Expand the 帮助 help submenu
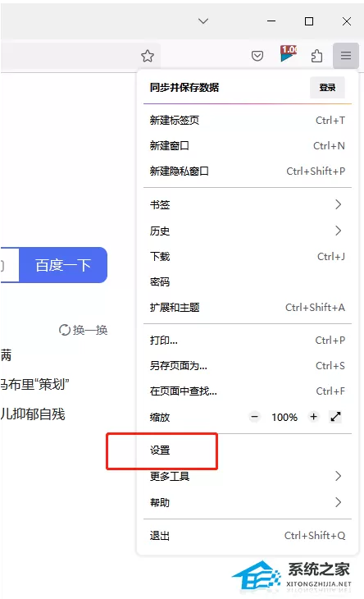The height and width of the screenshot is (599, 364). point(248,502)
